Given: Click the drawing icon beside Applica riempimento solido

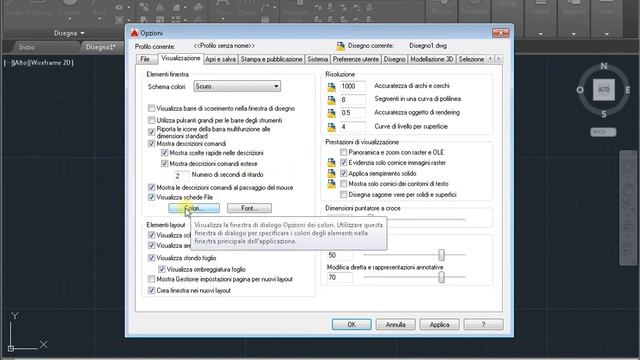Looking at the screenshot, I should tap(331, 173).
